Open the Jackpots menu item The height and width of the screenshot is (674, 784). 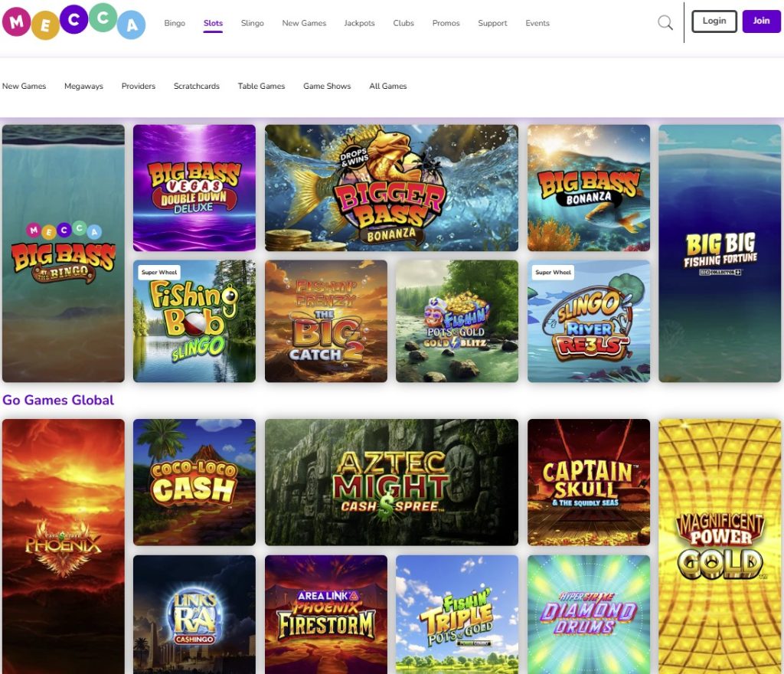click(359, 23)
